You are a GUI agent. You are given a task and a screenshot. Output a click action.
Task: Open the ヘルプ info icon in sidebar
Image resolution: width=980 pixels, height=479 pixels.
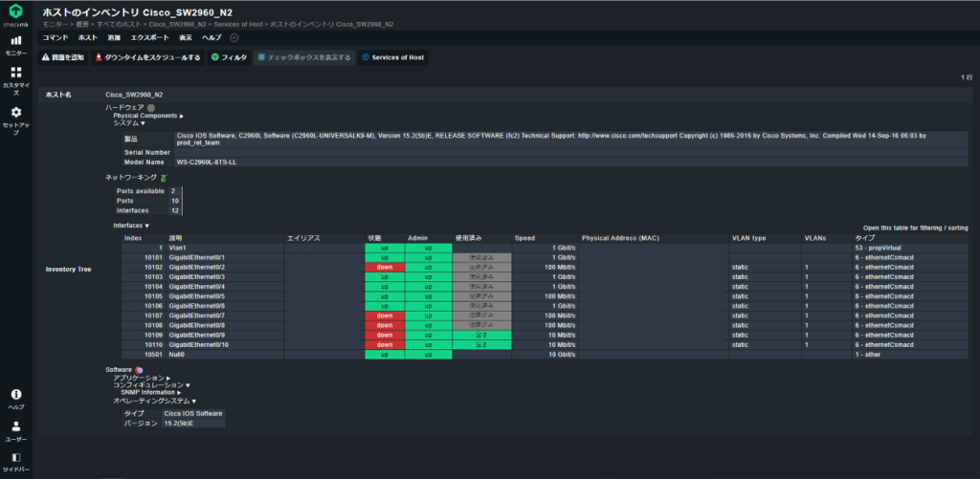pyautogui.click(x=16, y=399)
